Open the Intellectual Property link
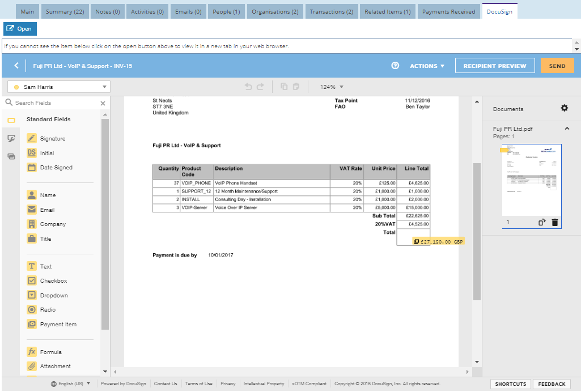Screen dimensions: 581x392 click(264, 384)
